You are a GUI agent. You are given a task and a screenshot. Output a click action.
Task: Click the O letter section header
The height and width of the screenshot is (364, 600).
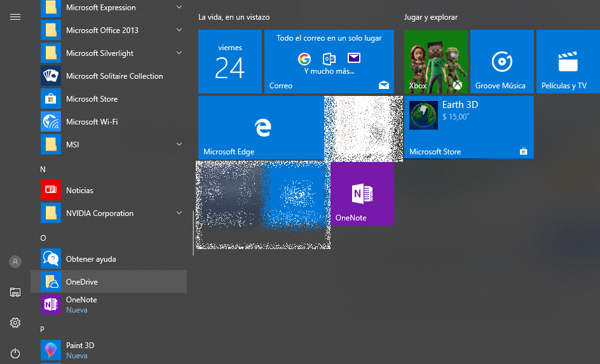(x=43, y=238)
